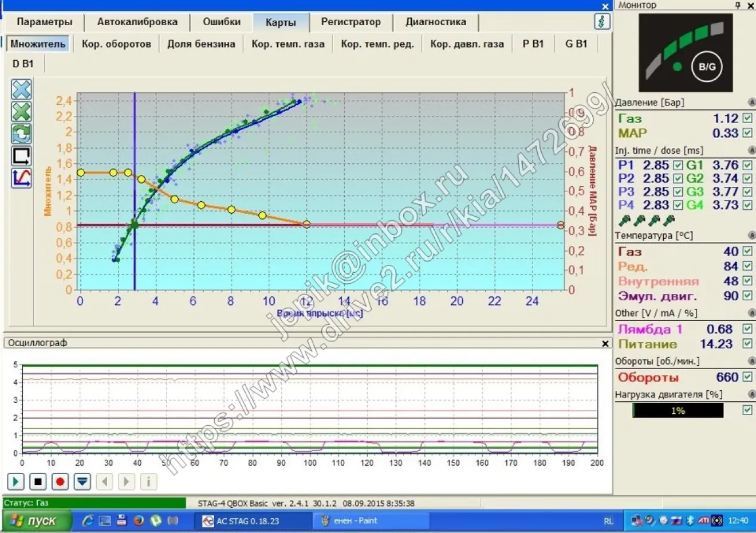Viewport: 756px width, 533px height.
Task: Toggle the Ред. temperature 84 checkbox
Action: pos(747,266)
